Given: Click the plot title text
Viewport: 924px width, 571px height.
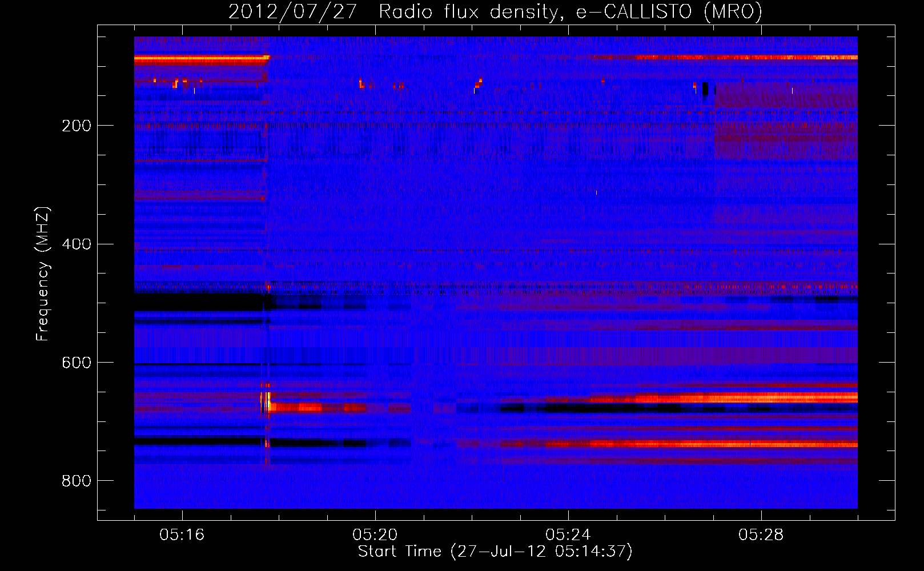Looking at the screenshot, I should 495,11.
